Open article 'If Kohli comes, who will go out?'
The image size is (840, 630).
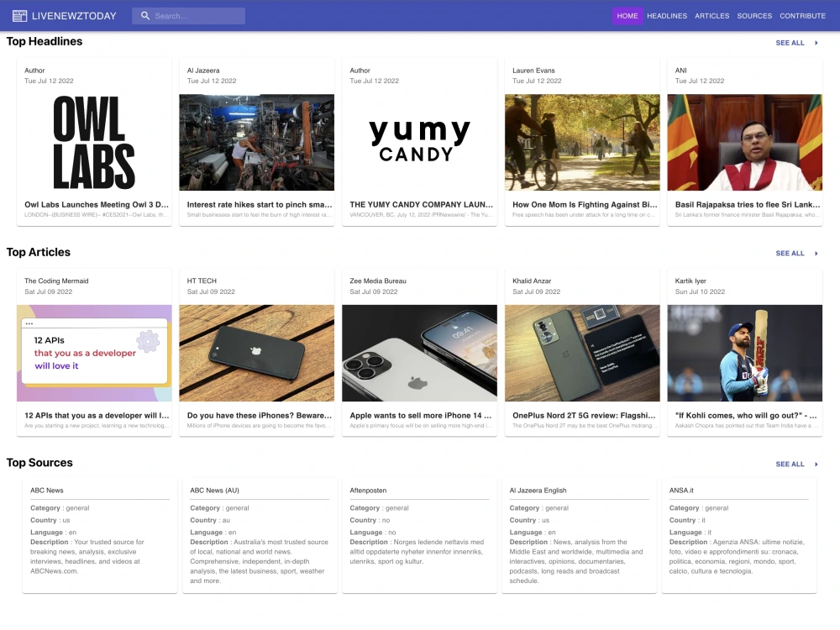[x=746, y=415]
